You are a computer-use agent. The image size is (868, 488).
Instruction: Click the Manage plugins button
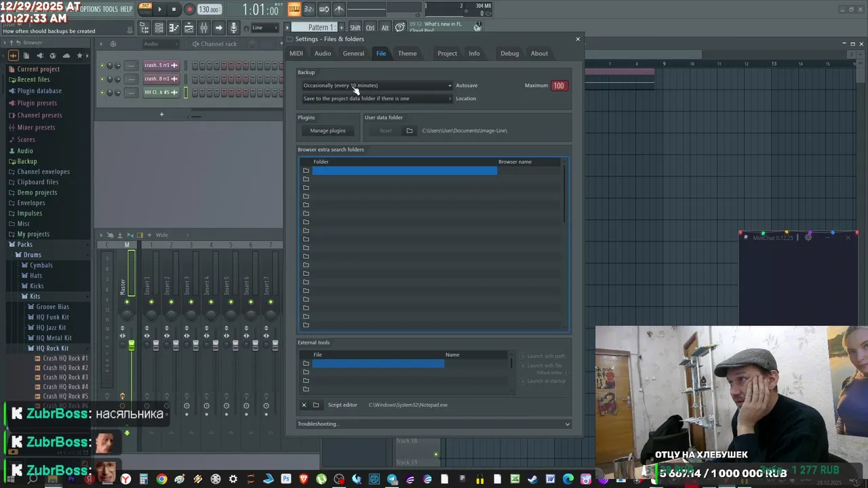[x=328, y=131]
